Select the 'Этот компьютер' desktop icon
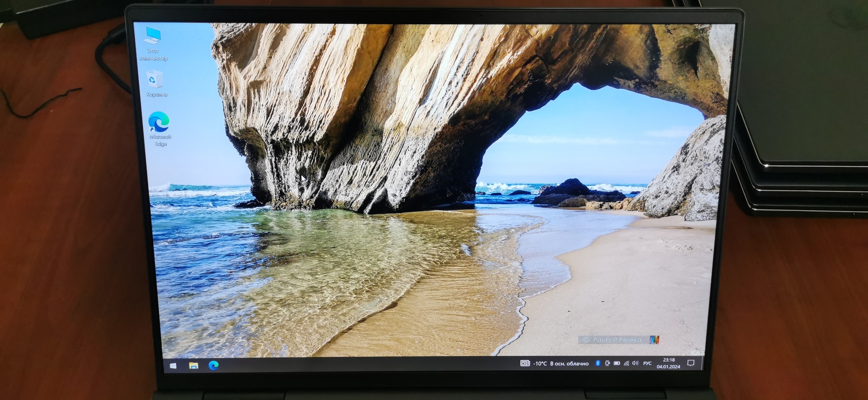This screenshot has height=400, width=868. pos(153,43)
